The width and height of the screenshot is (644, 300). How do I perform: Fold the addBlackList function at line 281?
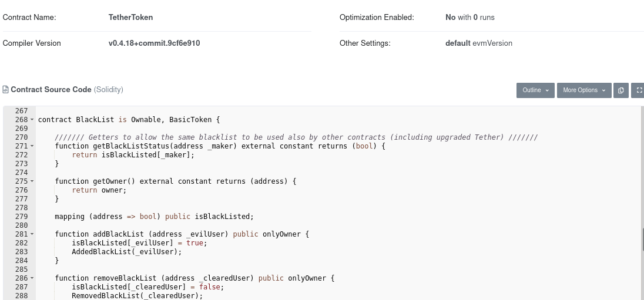[x=32, y=234]
